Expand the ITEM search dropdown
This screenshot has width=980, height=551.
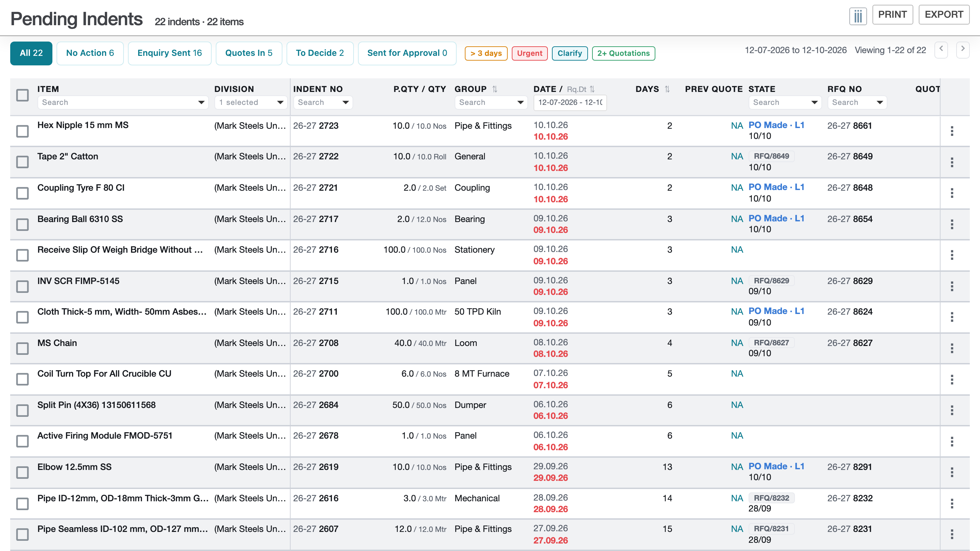click(201, 103)
